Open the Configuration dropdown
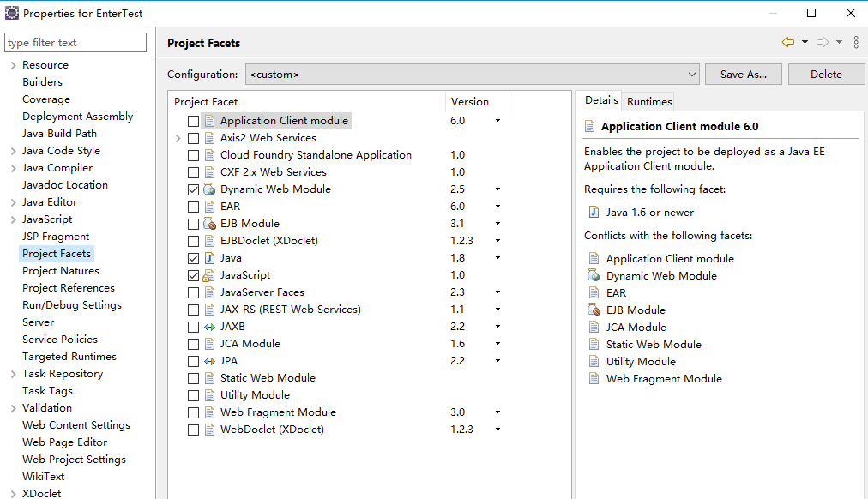This screenshot has width=868, height=499. click(x=691, y=74)
